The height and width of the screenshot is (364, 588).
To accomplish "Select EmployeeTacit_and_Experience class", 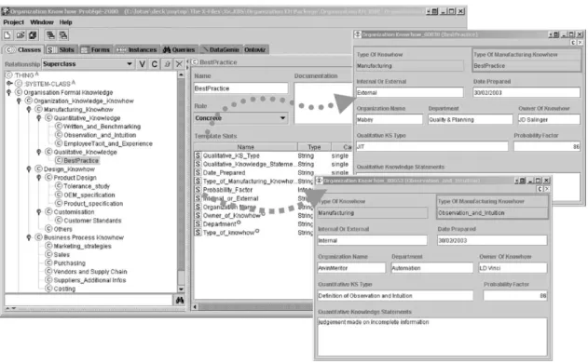I will (108, 143).
